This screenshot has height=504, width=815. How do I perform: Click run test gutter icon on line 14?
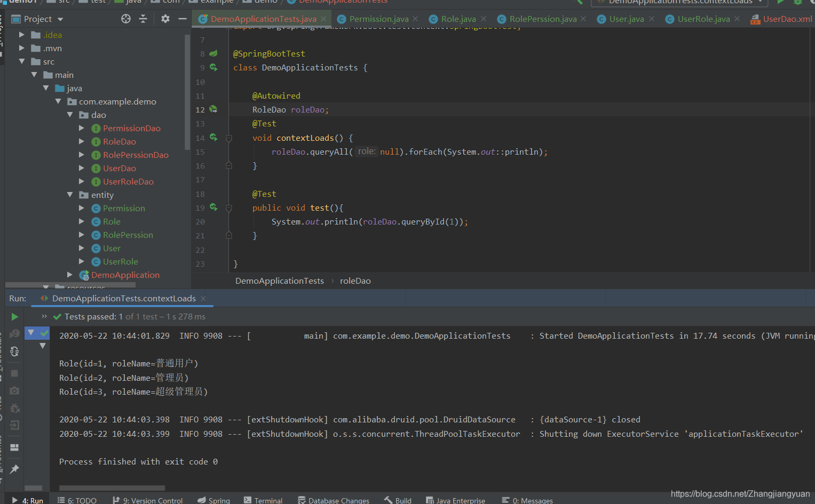point(213,138)
